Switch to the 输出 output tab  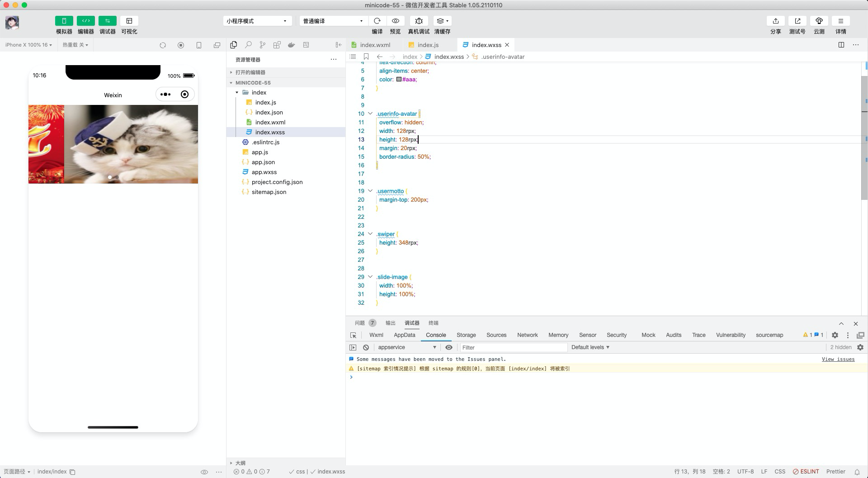(390, 323)
